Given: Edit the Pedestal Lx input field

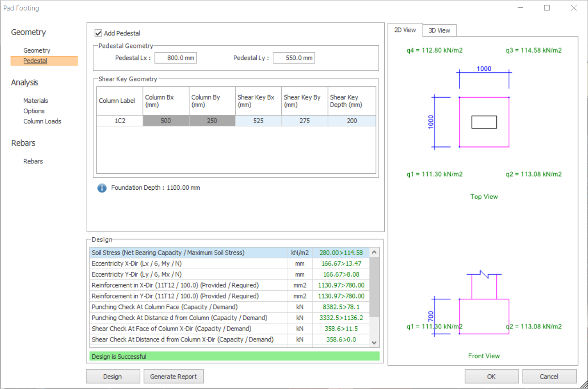Looking at the screenshot, I should coord(175,58).
